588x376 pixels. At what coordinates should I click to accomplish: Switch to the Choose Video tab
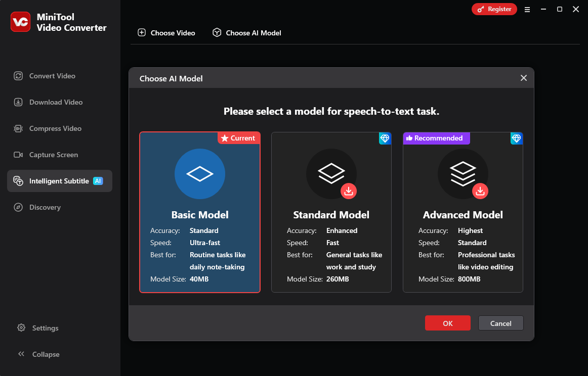pyautogui.click(x=166, y=33)
